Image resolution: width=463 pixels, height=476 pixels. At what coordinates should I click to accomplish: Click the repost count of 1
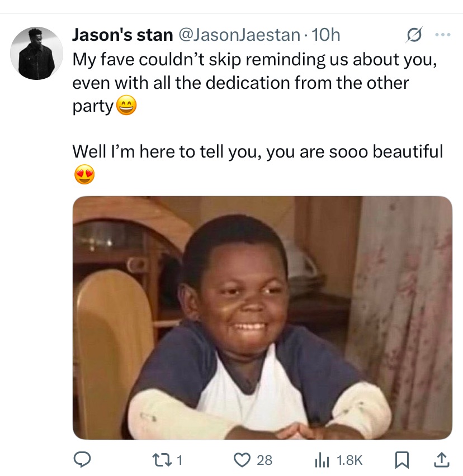click(x=179, y=460)
